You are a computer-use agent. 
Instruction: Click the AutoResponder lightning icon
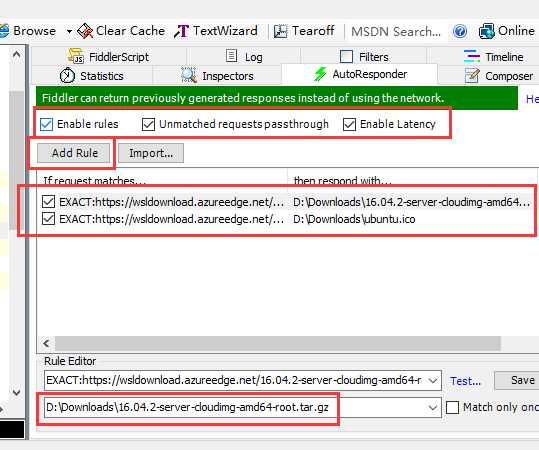(x=320, y=74)
